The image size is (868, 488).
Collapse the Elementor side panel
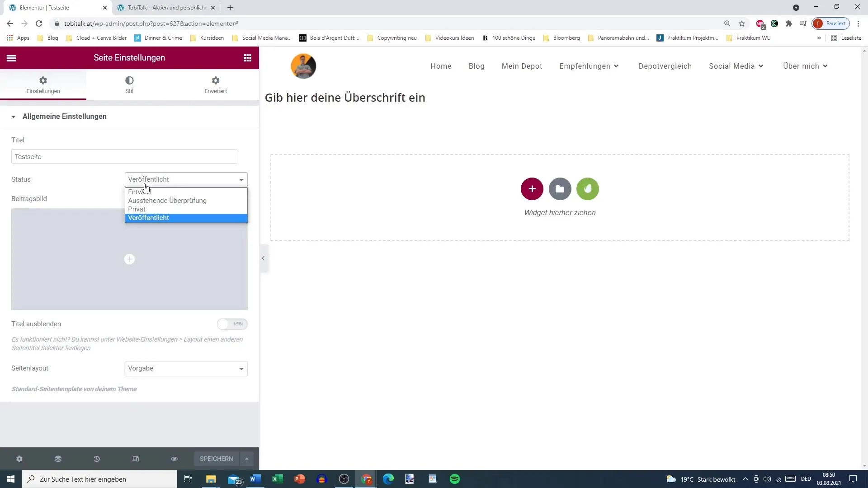point(263,258)
